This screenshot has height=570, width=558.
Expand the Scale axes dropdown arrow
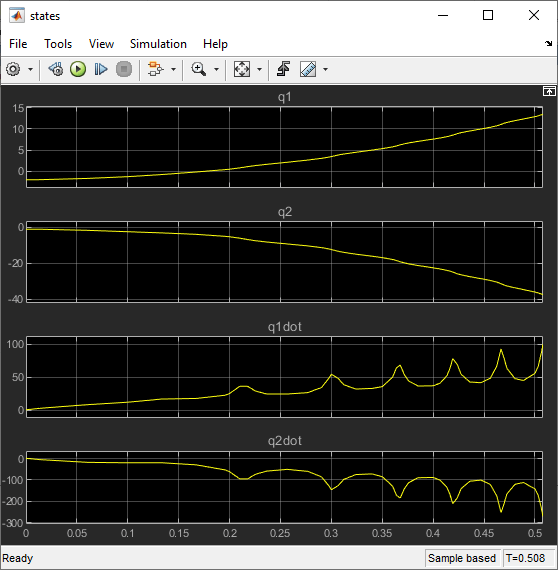pos(259,69)
